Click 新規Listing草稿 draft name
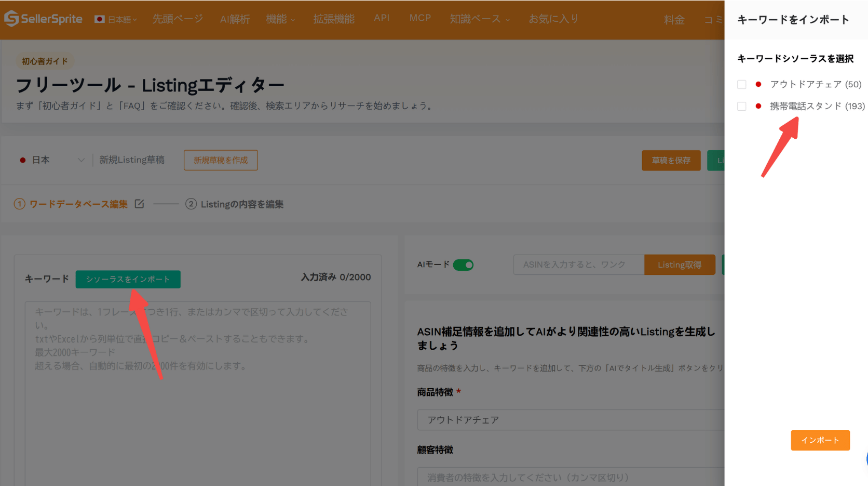This screenshot has height=489, width=868. (x=132, y=160)
